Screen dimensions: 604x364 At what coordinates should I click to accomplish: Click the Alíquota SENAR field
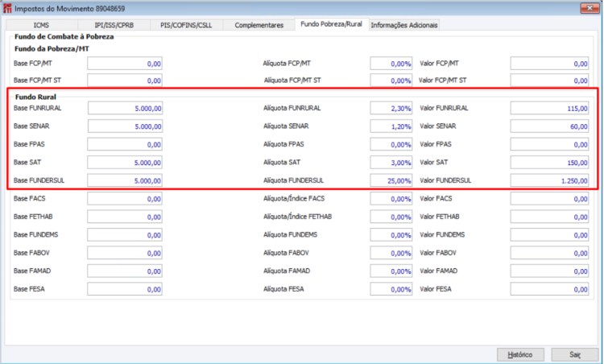pos(391,126)
